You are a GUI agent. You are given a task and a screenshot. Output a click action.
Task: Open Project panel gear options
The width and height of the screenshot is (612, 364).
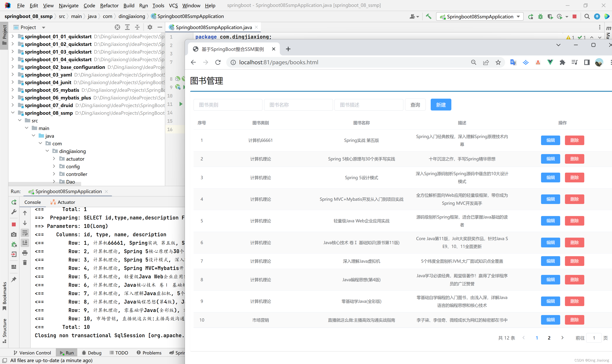click(150, 27)
